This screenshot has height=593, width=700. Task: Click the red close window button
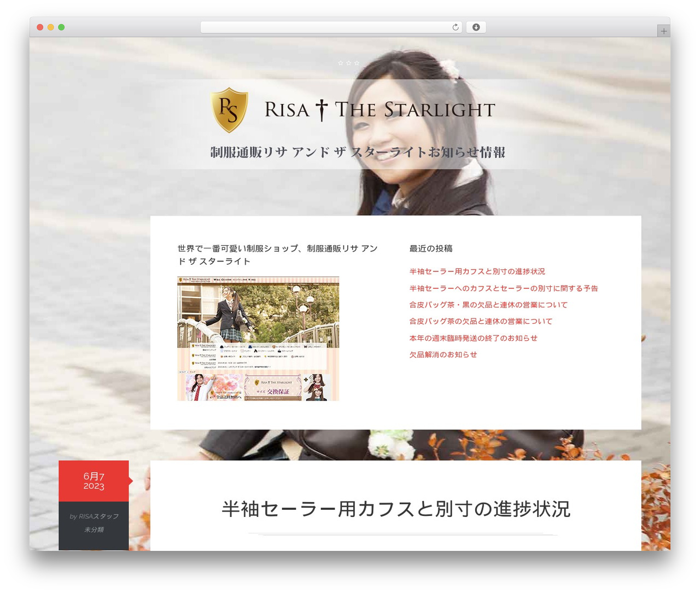coord(40,27)
